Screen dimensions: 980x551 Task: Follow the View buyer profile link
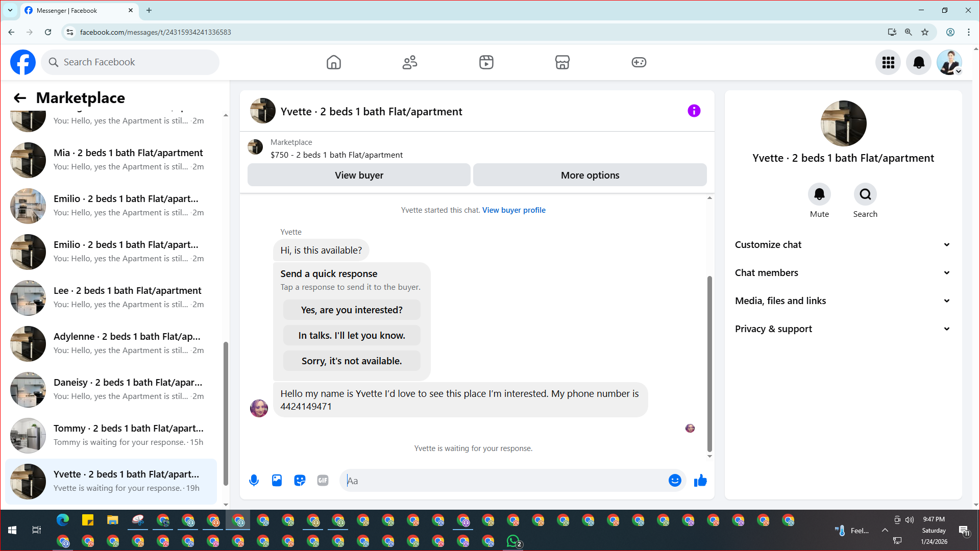pyautogui.click(x=513, y=210)
